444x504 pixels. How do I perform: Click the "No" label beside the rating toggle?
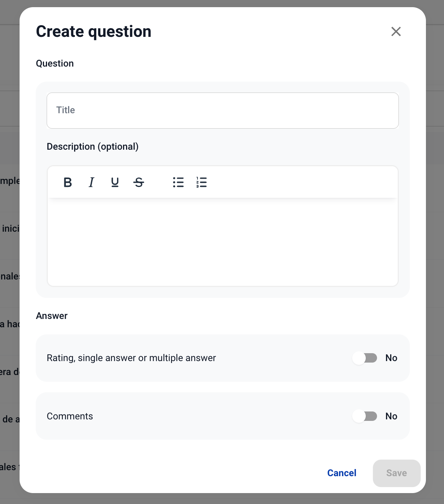tap(391, 358)
